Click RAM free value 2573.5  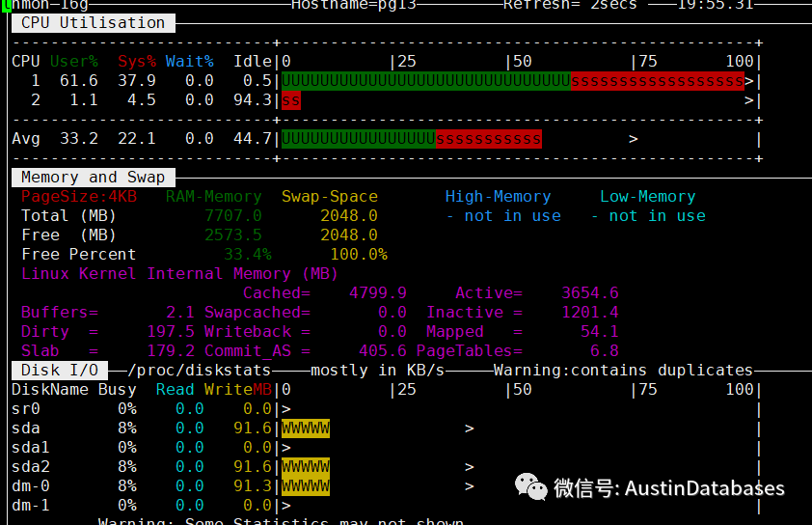[x=233, y=235]
